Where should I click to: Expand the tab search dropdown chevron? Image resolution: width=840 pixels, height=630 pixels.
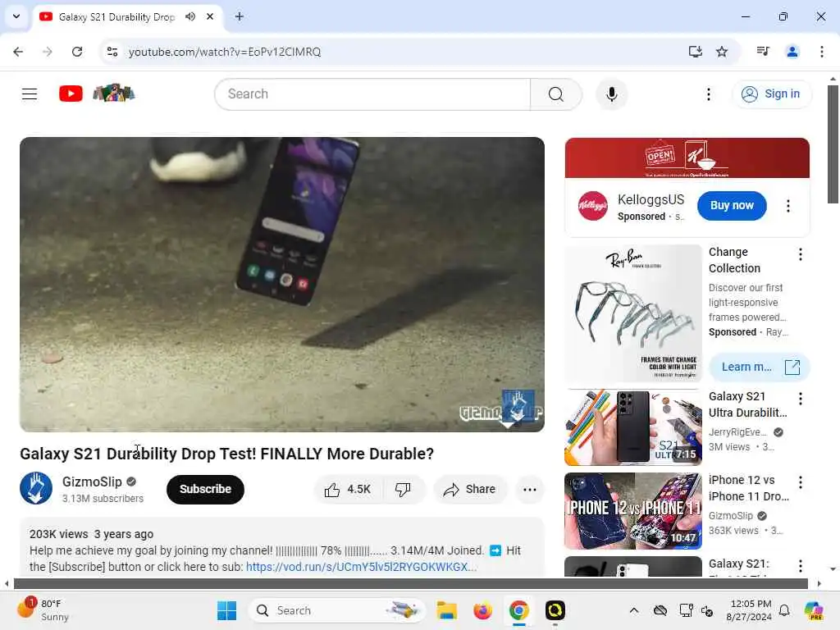(x=16, y=16)
